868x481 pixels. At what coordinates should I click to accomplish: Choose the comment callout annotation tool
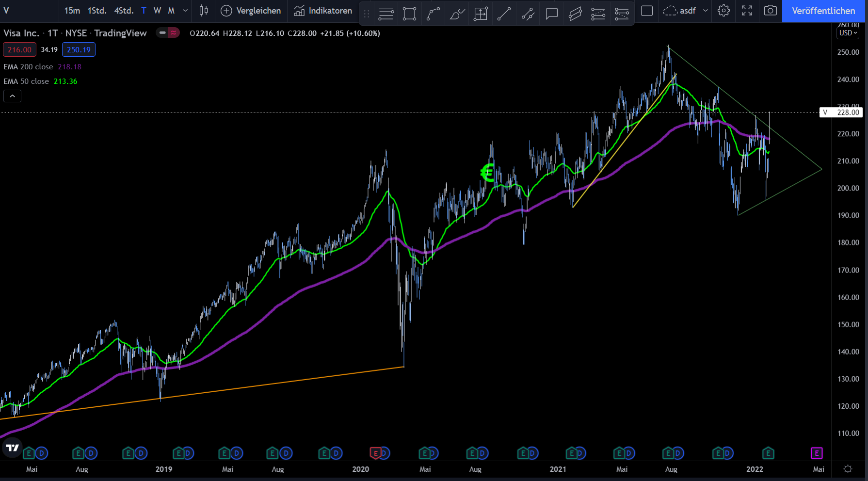pyautogui.click(x=551, y=14)
